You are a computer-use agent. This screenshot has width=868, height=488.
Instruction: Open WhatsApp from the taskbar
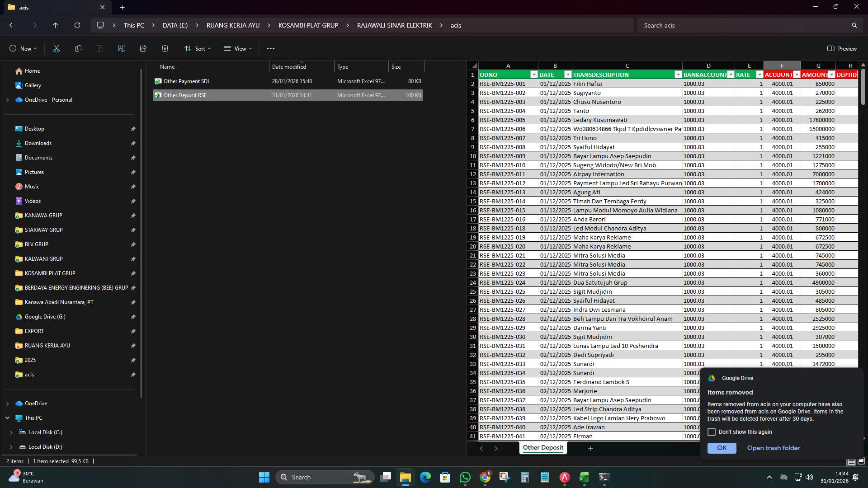(x=465, y=477)
